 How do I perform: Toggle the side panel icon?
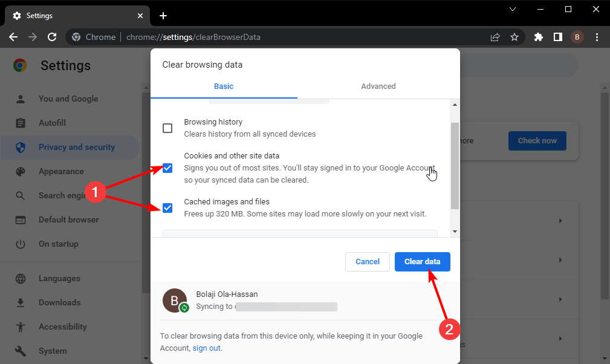pos(558,37)
